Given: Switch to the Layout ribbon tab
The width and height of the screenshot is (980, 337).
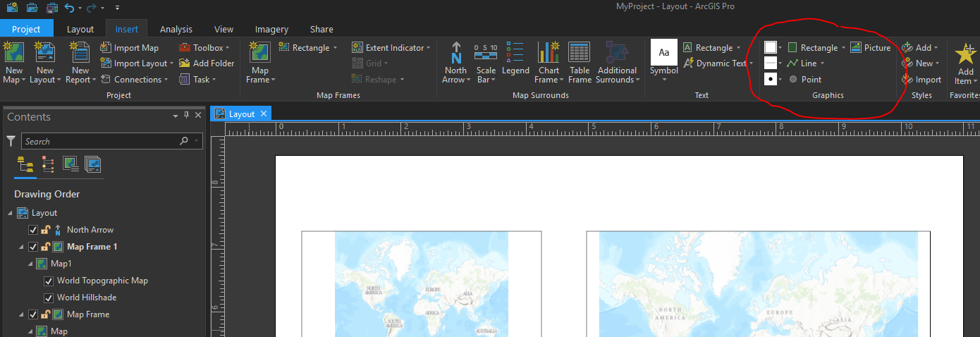Looking at the screenshot, I should [80, 29].
